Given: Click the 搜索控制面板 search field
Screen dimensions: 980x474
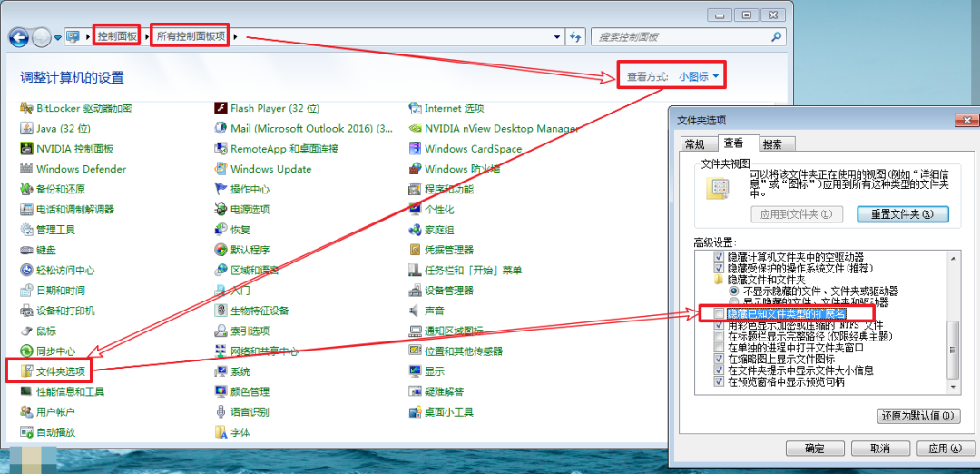Looking at the screenshot, I should point(688,37).
